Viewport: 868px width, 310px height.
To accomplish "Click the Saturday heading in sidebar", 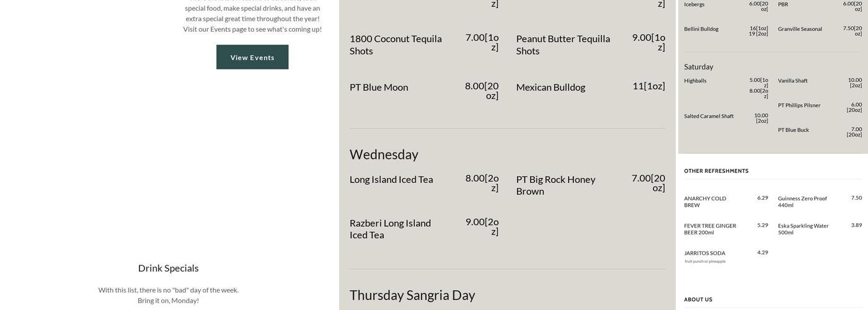I will point(699,67).
